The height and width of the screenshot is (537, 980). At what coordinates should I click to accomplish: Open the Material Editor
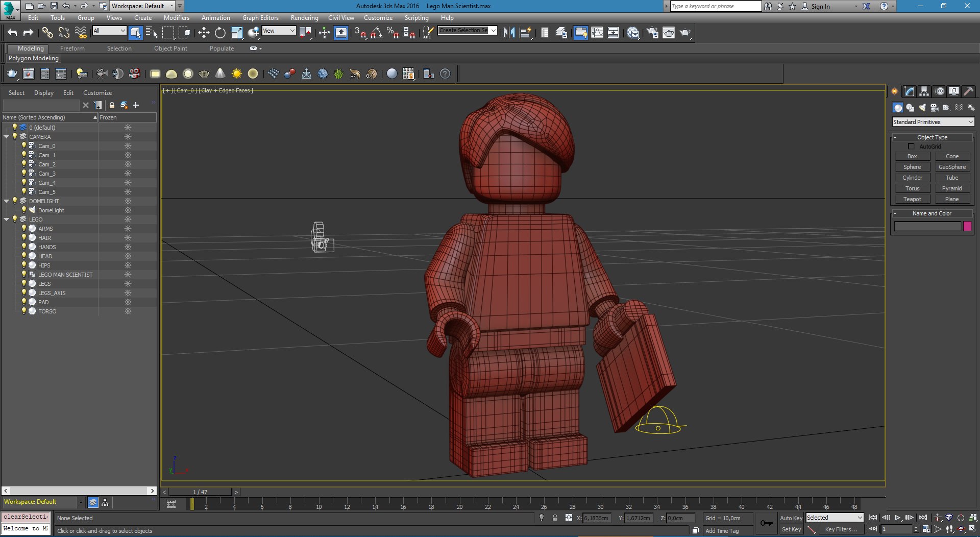633,33
